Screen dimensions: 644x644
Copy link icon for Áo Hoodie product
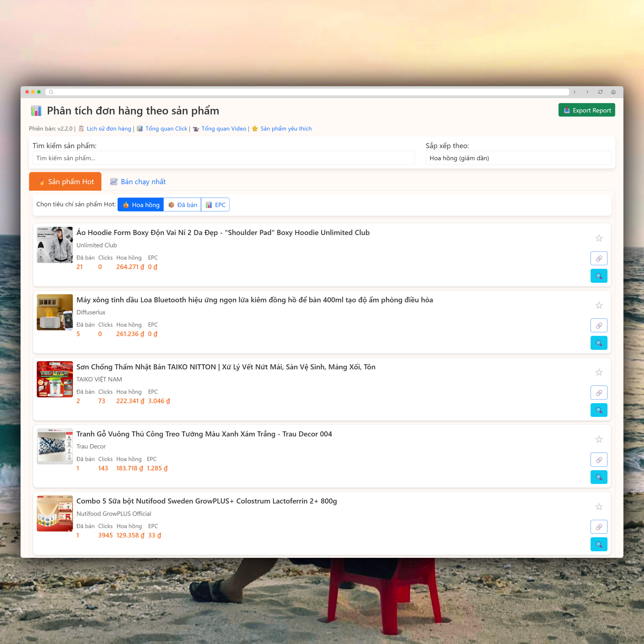coord(599,258)
